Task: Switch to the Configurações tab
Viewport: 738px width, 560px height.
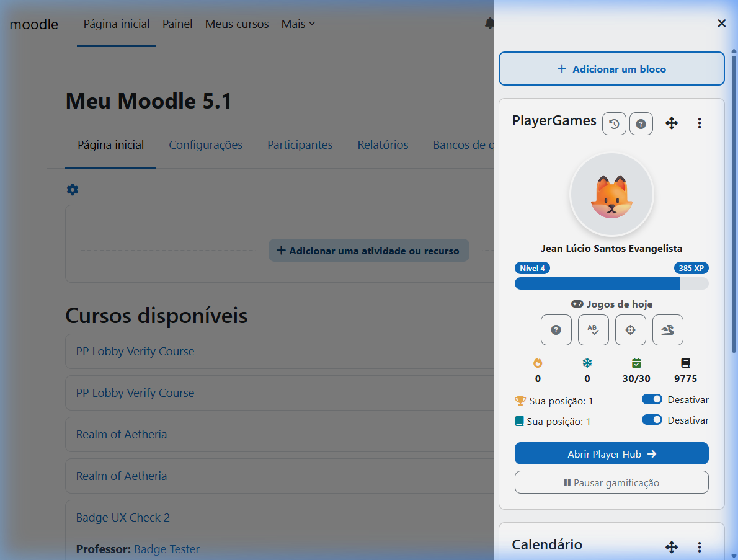Action: [206, 145]
